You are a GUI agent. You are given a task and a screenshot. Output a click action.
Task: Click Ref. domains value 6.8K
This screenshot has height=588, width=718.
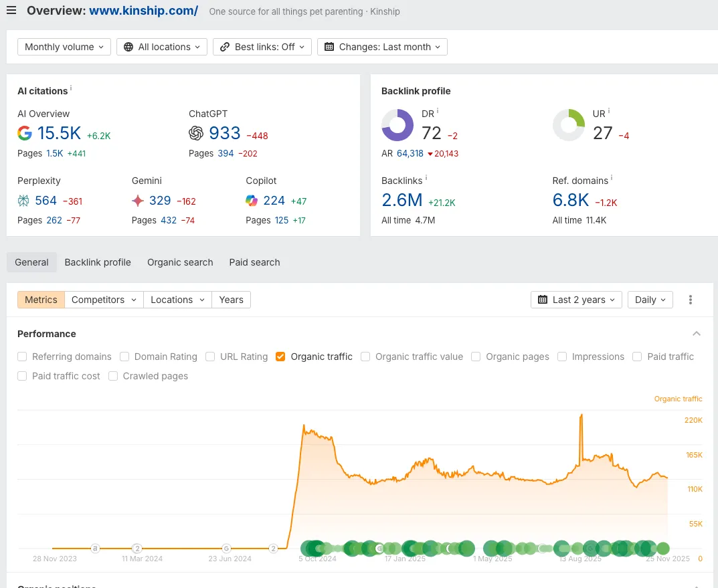[571, 200]
